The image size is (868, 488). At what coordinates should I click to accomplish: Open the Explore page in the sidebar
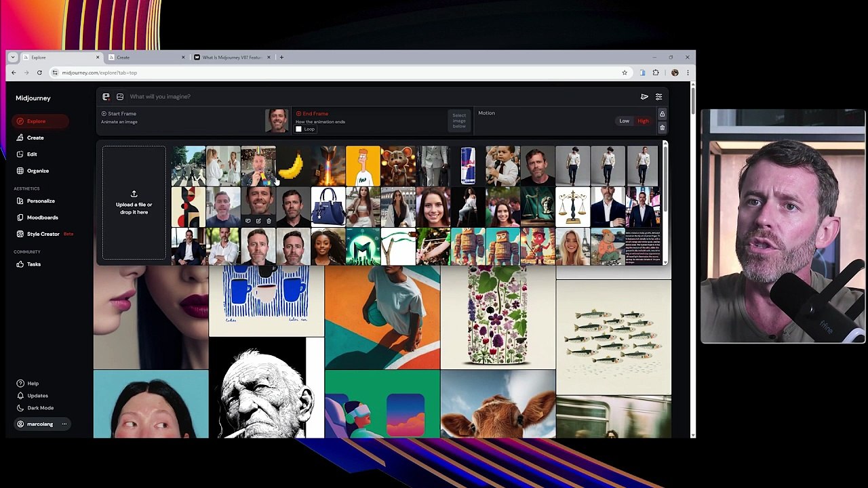click(40, 121)
